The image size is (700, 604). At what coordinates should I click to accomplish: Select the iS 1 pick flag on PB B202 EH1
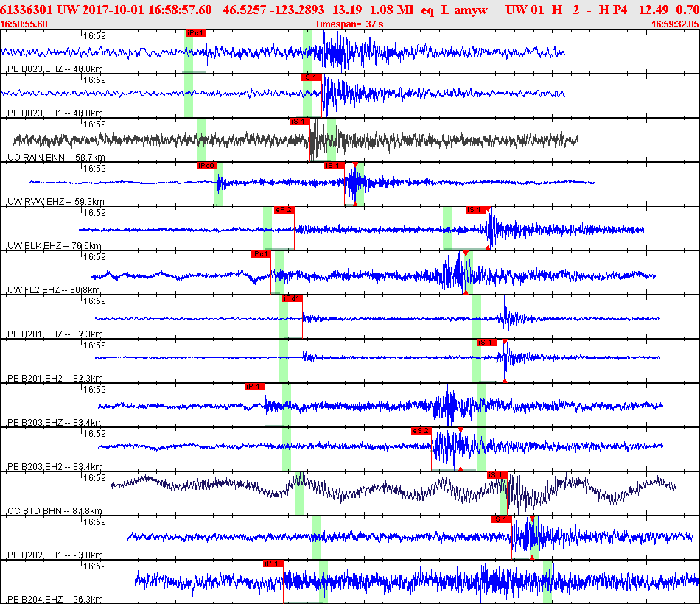point(501,519)
